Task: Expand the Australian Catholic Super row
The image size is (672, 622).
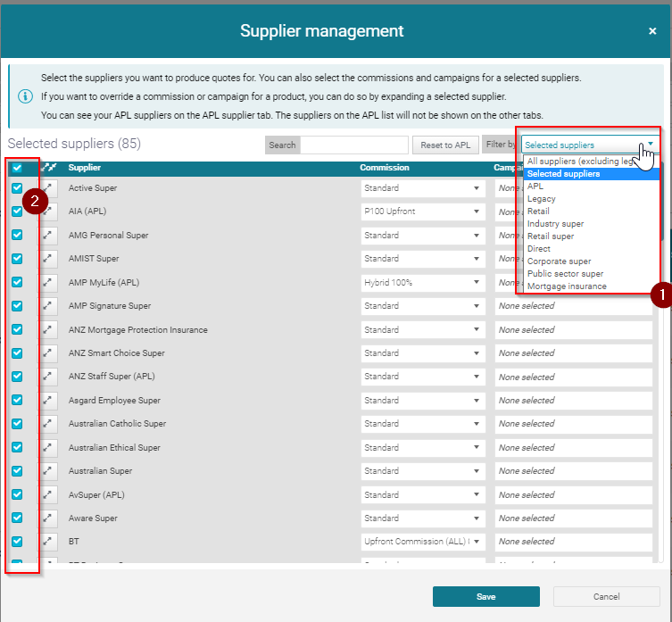Action: pyautogui.click(x=48, y=424)
